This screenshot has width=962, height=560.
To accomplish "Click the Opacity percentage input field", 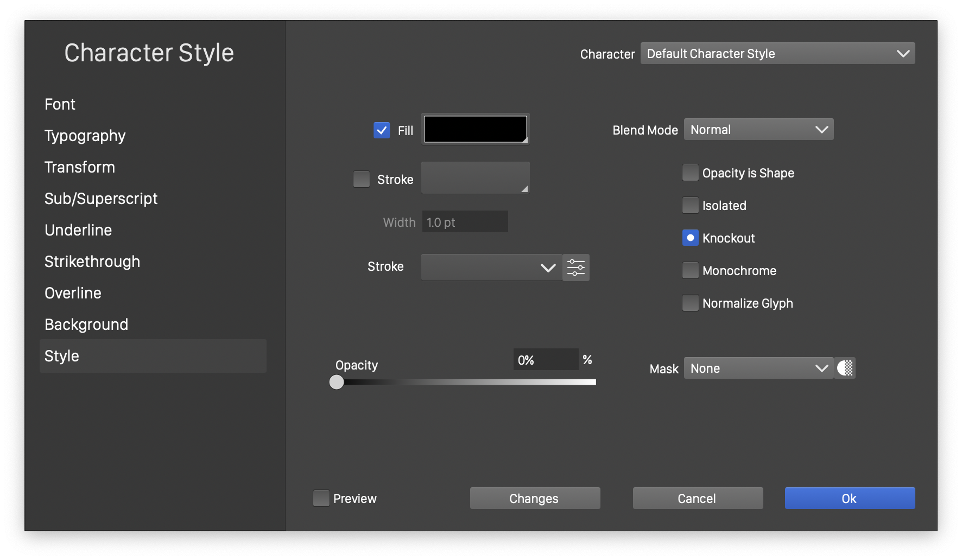I will [x=545, y=360].
